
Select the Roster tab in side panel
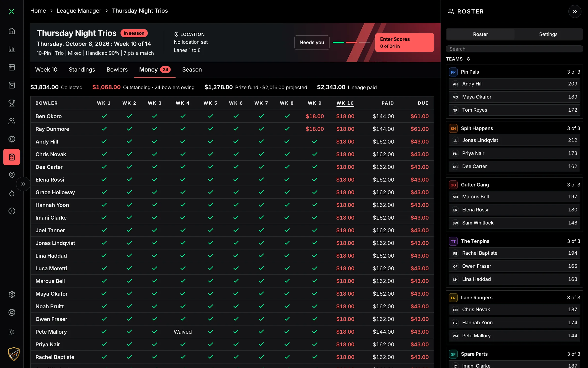point(480,34)
